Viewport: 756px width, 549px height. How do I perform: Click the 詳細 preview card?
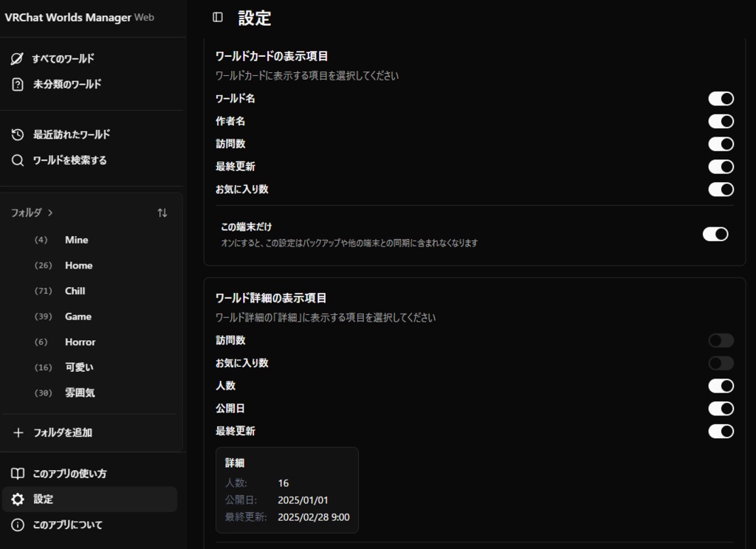pyautogui.click(x=287, y=490)
